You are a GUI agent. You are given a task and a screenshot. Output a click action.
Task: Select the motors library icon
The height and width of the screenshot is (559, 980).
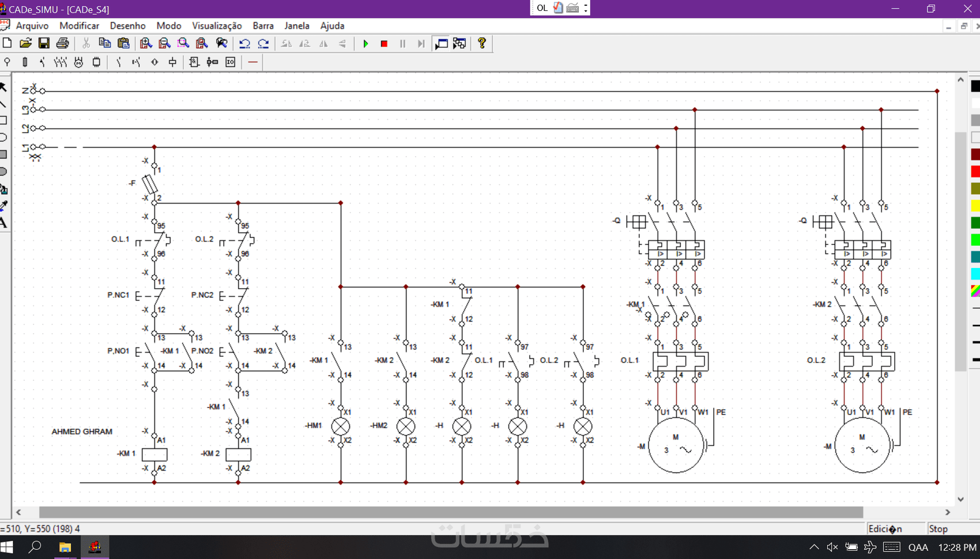coord(78,62)
